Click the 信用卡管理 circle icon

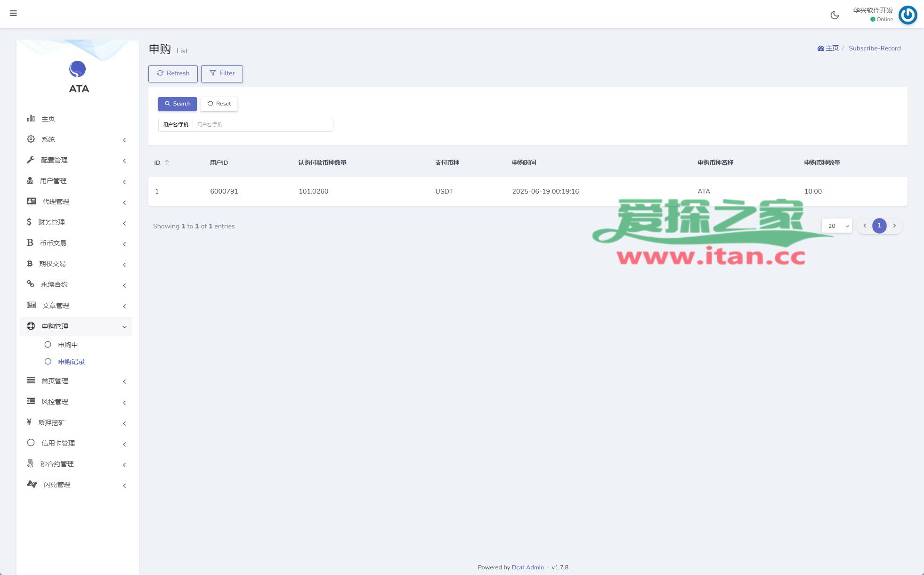pos(31,443)
